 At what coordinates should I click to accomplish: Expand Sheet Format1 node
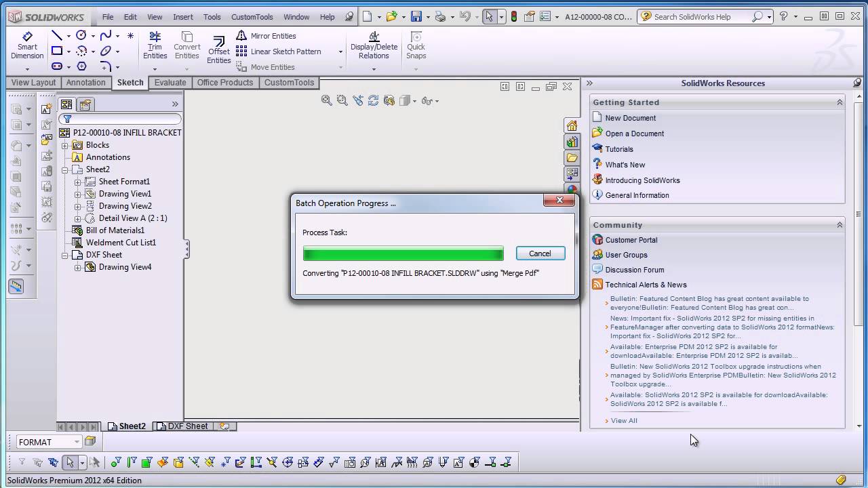78,182
